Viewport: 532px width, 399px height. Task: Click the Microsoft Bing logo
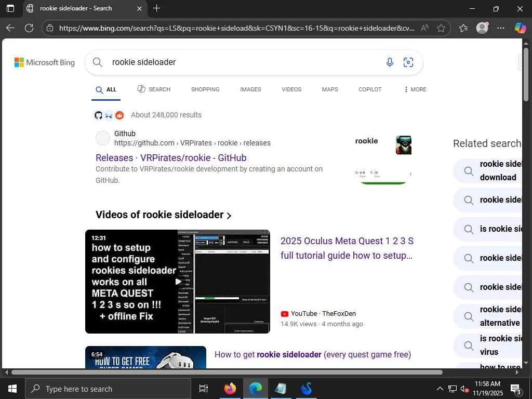pos(45,62)
